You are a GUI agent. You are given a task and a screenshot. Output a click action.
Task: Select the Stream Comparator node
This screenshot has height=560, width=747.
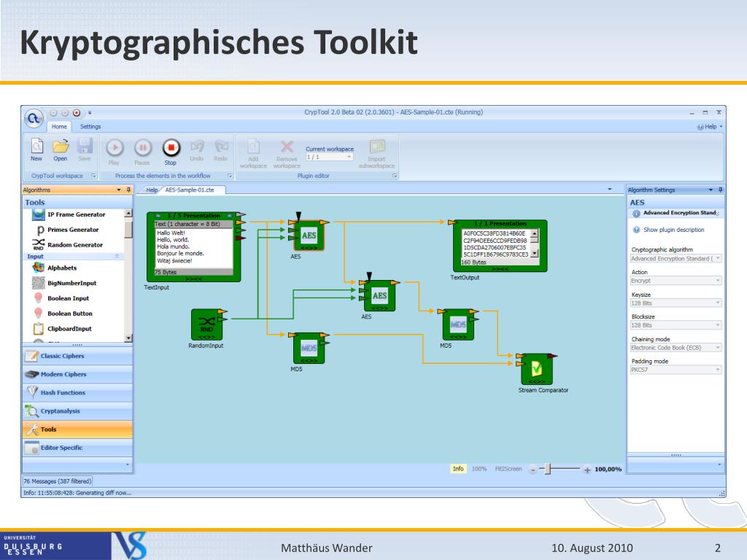536,369
